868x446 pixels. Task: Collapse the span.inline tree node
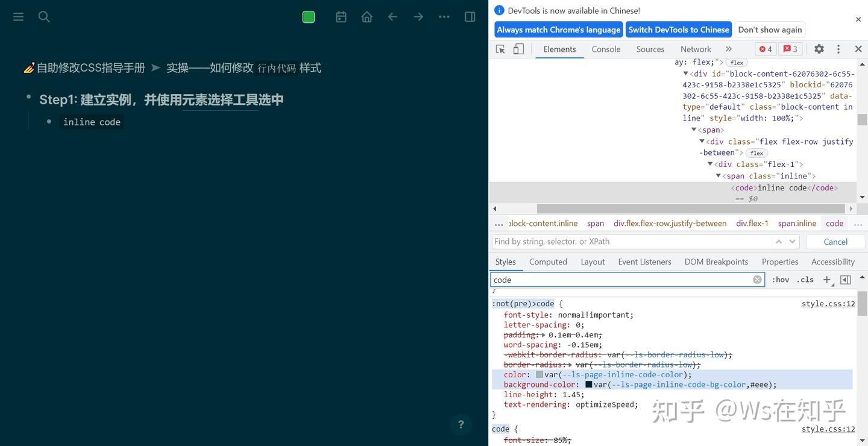click(x=718, y=175)
